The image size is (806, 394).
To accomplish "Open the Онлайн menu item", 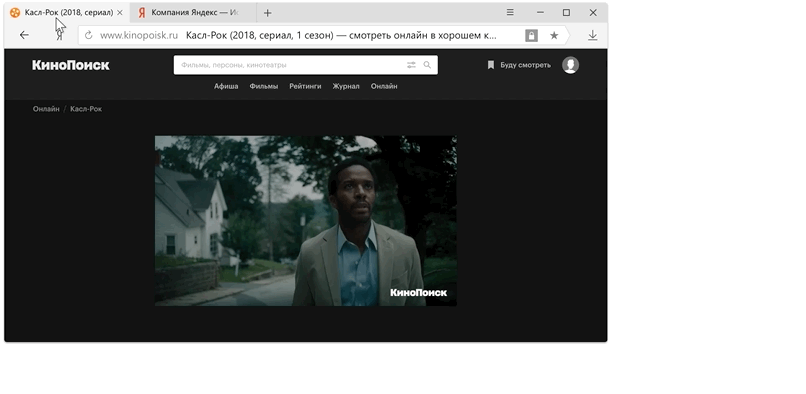I will coord(384,86).
